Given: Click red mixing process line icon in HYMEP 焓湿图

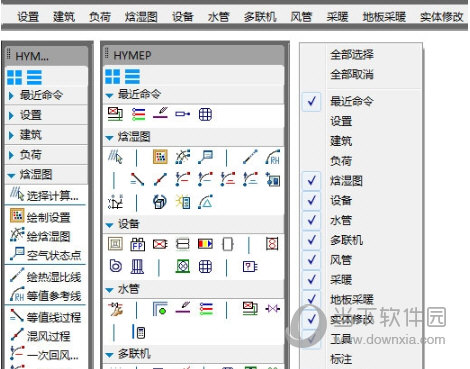Looking at the screenshot, I should pyautogui.click(x=160, y=180).
